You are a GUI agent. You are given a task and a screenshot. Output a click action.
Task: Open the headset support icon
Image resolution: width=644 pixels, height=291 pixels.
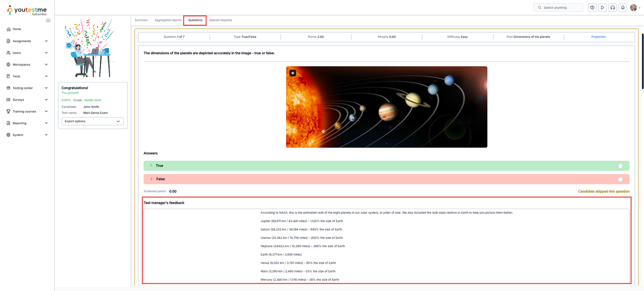pyautogui.click(x=613, y=8)
